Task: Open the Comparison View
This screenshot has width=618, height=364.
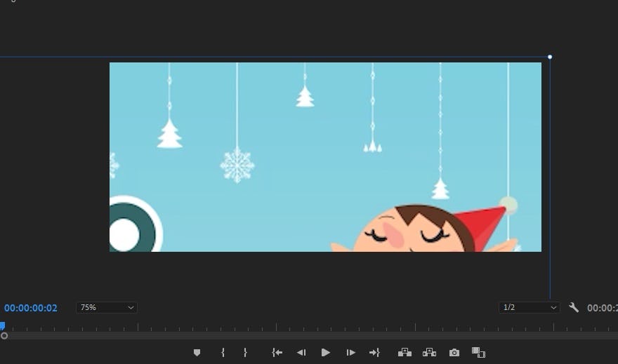Action: (478, 353)
